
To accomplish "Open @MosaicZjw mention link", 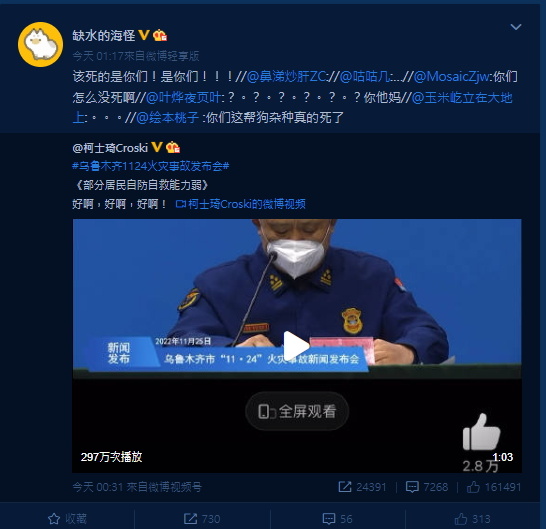I will tap(451, 77).
